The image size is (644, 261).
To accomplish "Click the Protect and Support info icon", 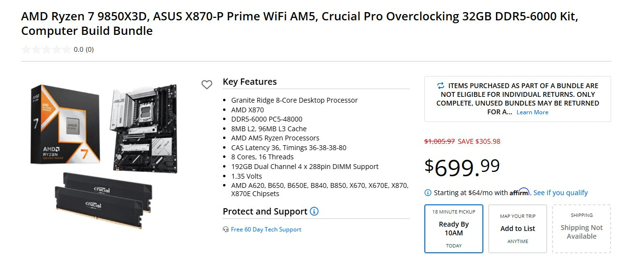I will [314, 211].
